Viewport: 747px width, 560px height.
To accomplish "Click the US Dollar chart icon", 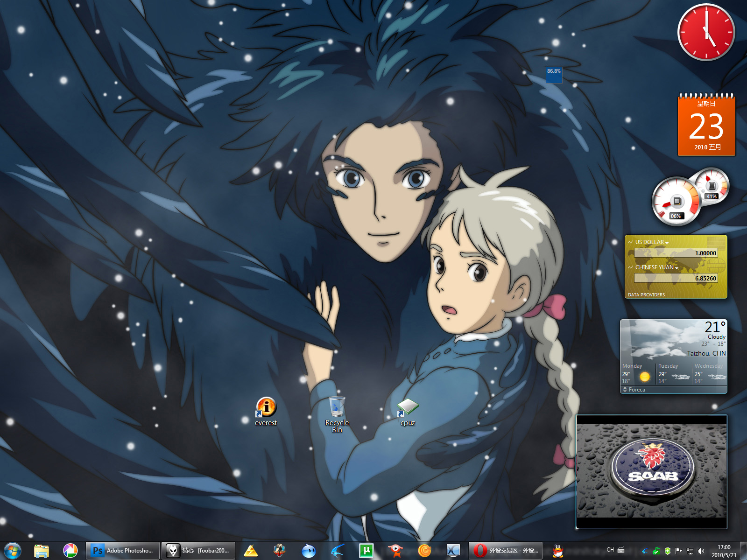I will point(630,242).
